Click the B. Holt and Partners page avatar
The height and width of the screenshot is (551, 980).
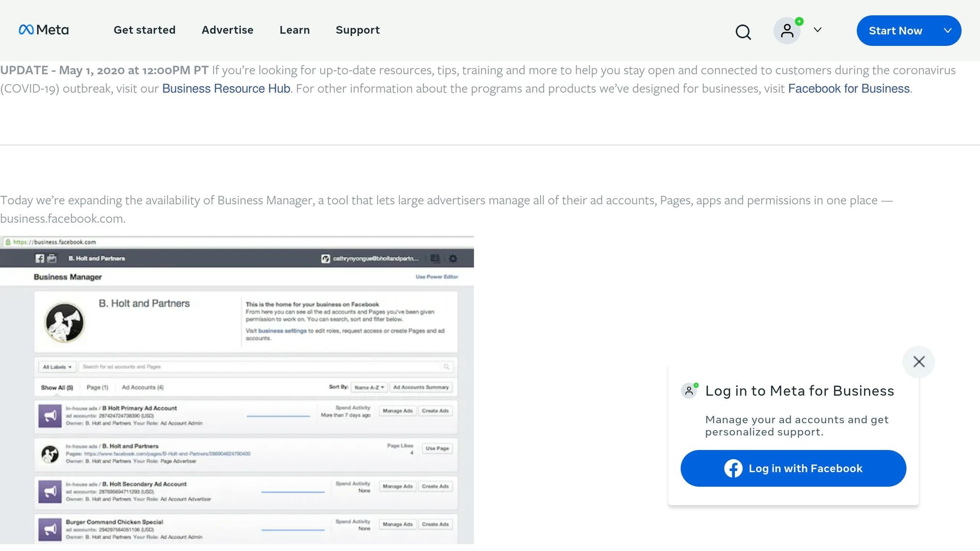(50, 454)
